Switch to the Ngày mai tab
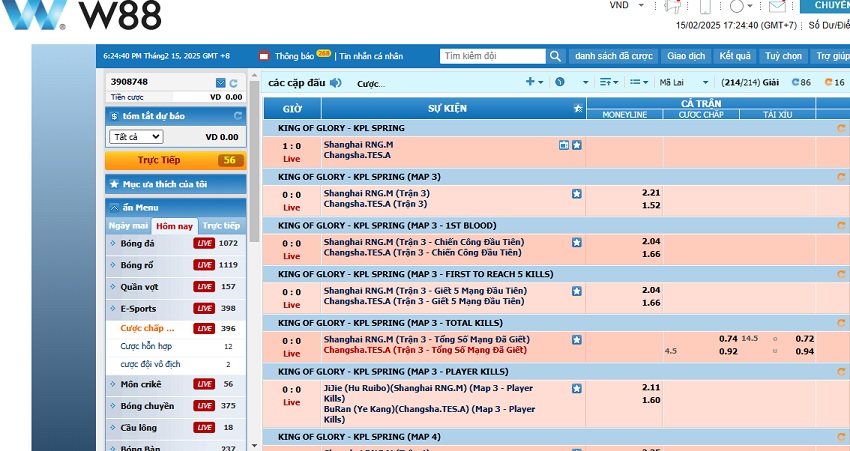Image resolution: width=850 pixels, height=451 pixels. (128, 226)
